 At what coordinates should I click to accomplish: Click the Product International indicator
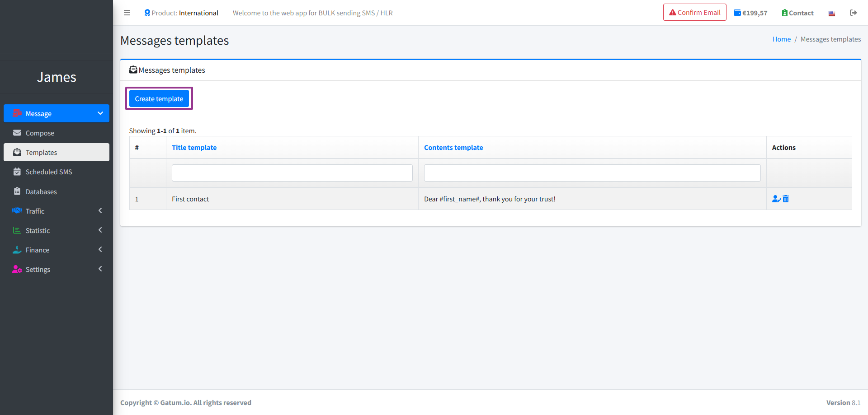[x=181, y=13]
